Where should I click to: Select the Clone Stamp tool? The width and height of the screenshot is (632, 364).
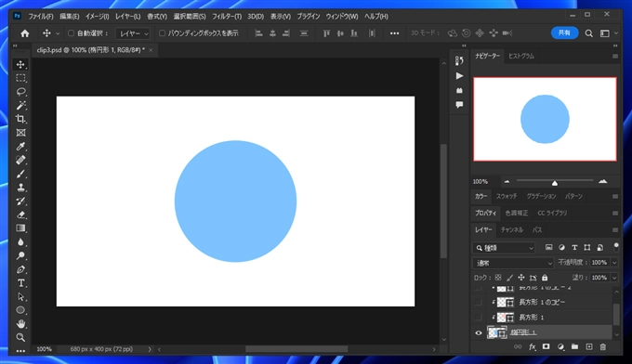[x=20, y=188]
